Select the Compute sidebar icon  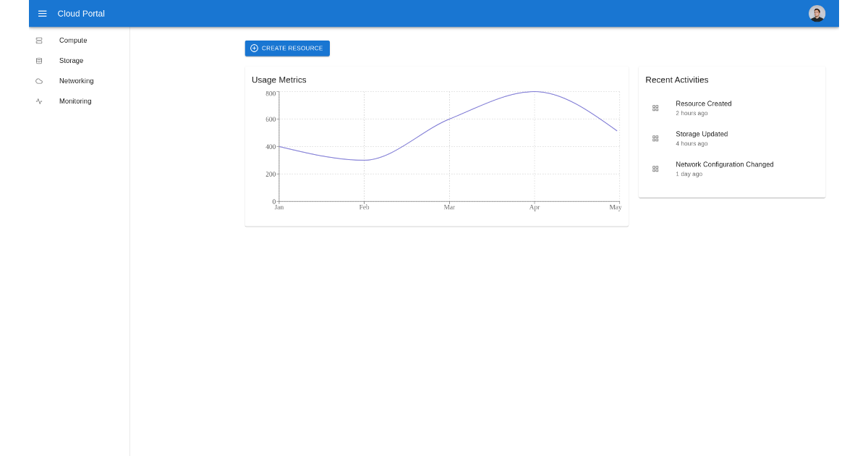pos(39,41)
